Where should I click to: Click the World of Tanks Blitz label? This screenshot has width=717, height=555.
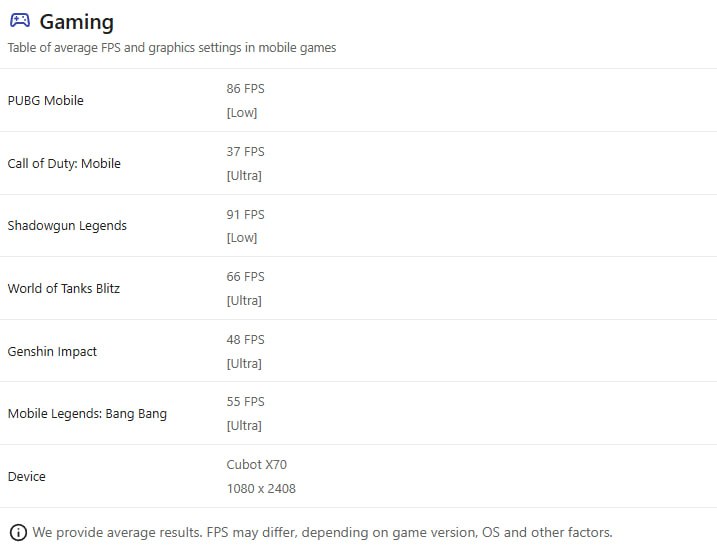(x=64, y=288)
